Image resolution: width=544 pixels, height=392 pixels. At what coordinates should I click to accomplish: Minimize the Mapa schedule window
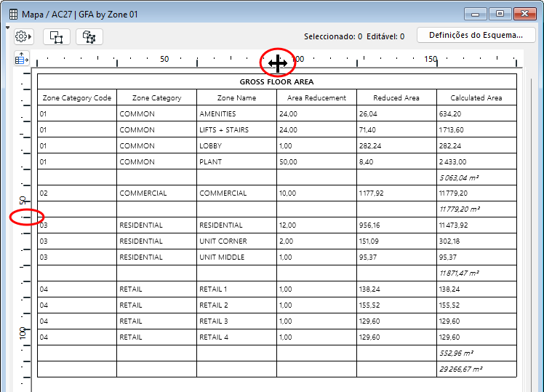(476, 14)
